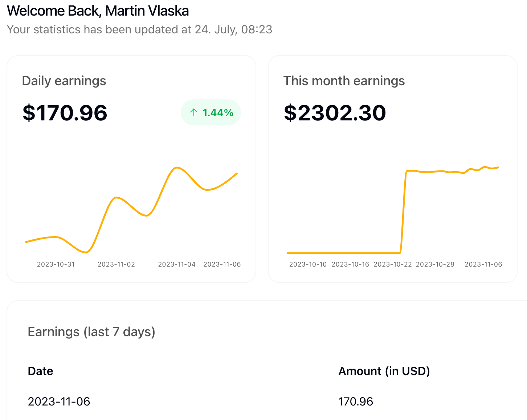Click the 2023-10-16 axis label
Screen dimensions: 527x420
350,264
